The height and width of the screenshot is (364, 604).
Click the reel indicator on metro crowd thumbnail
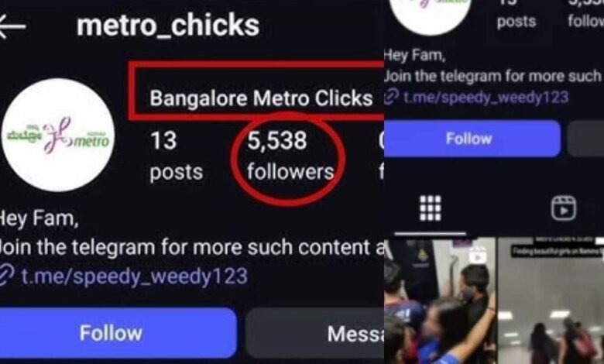point(478,256)
